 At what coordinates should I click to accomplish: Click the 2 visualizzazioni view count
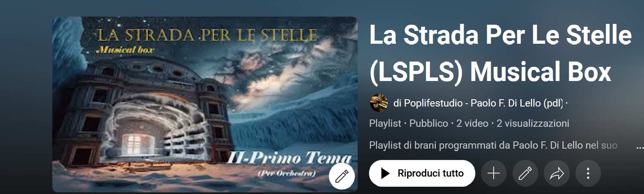tap(532, 124)
